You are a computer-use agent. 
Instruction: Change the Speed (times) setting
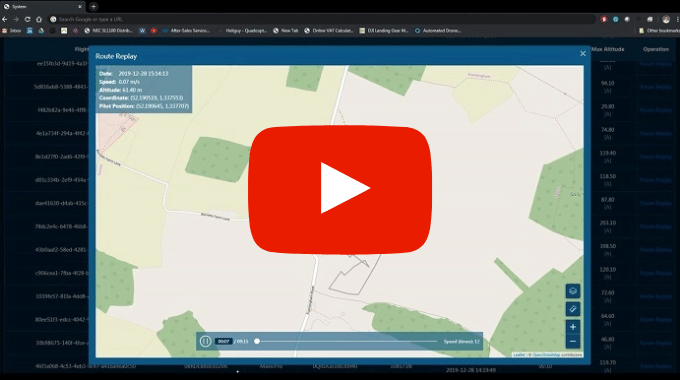point(461,341)
